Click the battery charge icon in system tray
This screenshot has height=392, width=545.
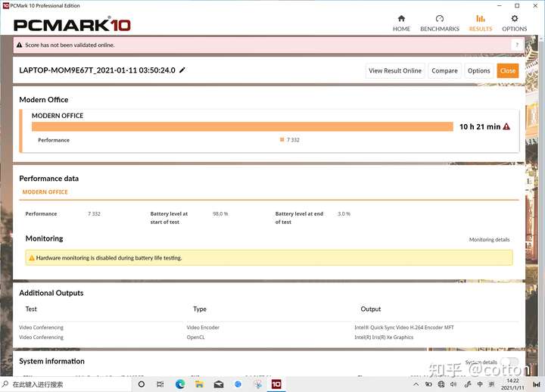click(x=428, y=384)
